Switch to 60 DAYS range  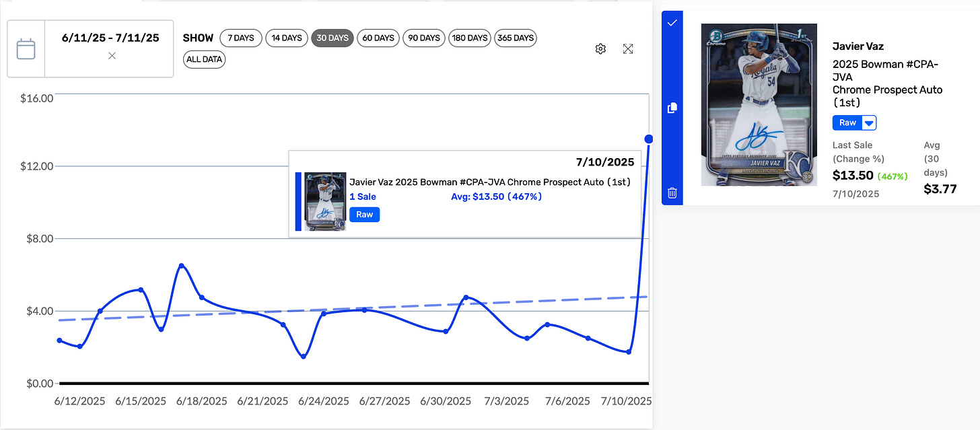378,38
